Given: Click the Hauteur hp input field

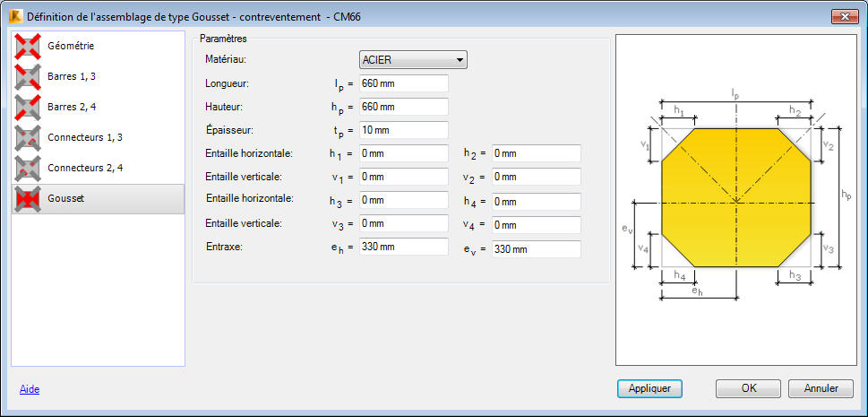Looking at the screenshot, I should pos(404,107).
